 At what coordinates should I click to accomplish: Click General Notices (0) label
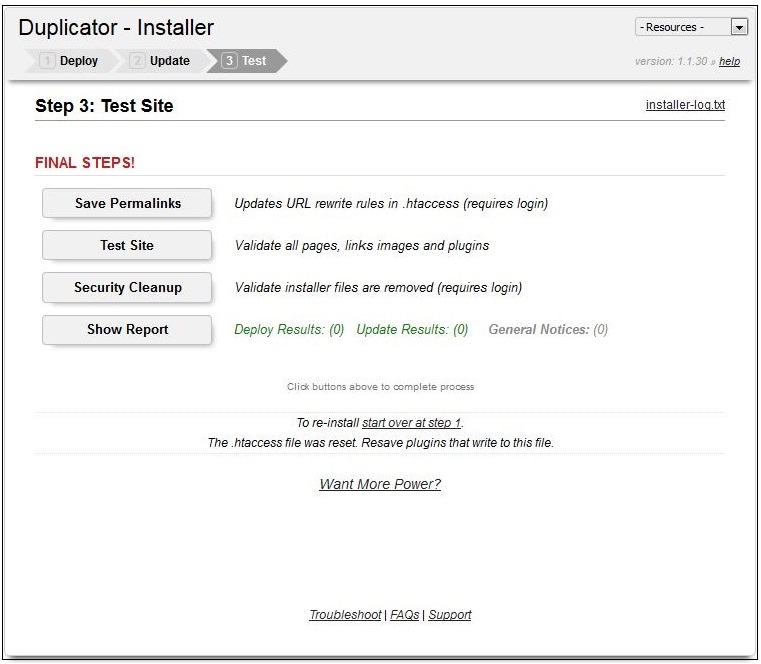[548, 329]
